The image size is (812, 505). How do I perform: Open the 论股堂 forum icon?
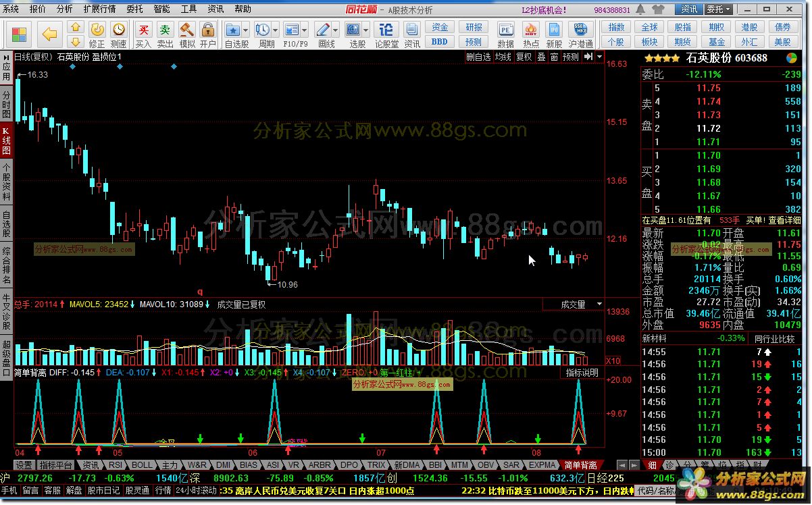tap(386, 34)
